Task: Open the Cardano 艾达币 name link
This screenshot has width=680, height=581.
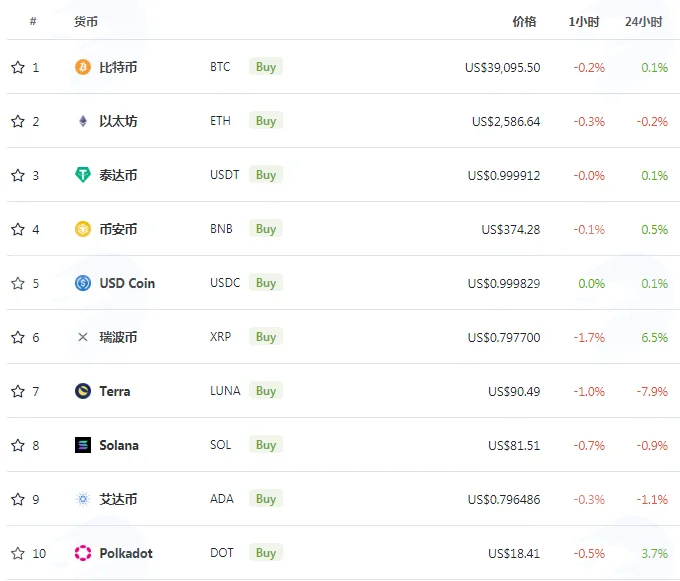Action: (118, 499)
